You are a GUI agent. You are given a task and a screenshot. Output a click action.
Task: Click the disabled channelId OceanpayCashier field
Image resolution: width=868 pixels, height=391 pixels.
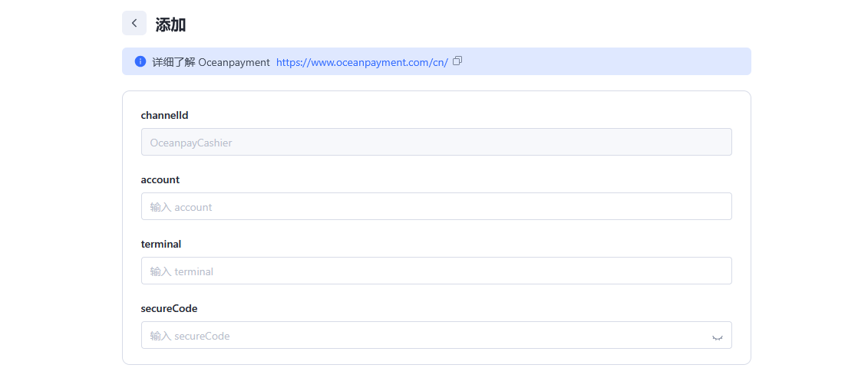(x=436, y=142)
